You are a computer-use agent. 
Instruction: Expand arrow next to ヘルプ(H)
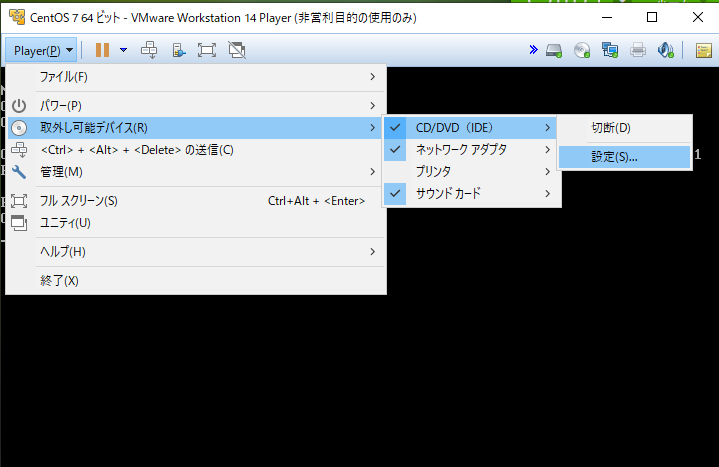(x=373, y=252)
